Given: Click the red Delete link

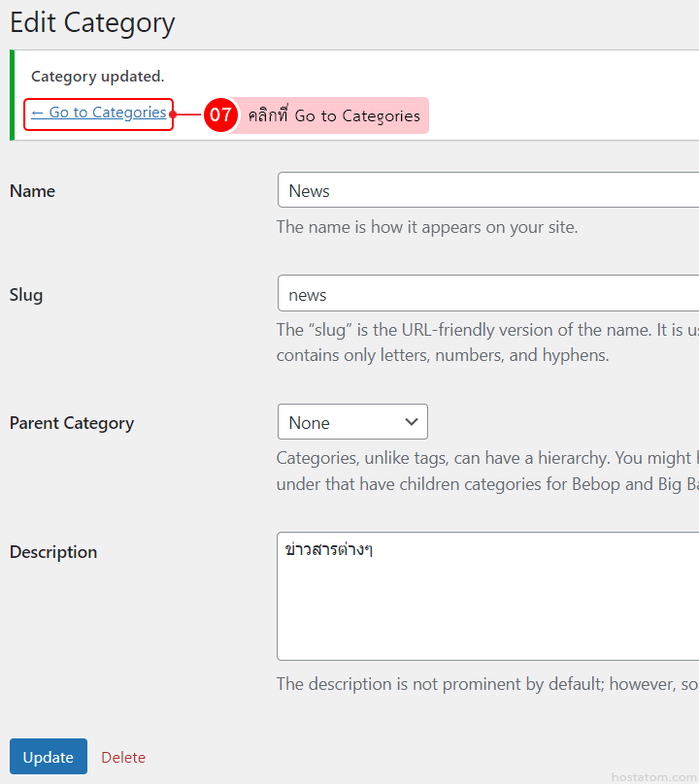Looking at the screenshot, I should click(123, 757).
